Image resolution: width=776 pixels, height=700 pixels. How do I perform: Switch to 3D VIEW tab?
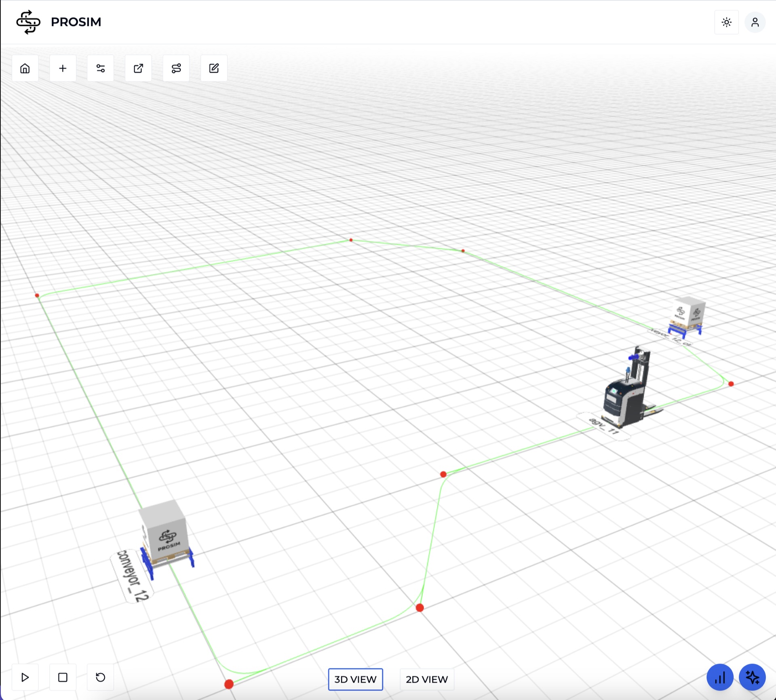click(x=354, y=679)
